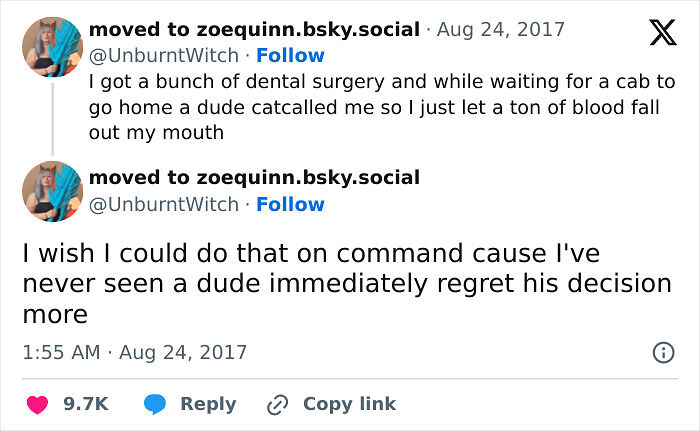Image resolution: width=700 pixels, height=431 pixels.
Task: Open the 1:55 AM · Aug 24, 2017 timestamp
Action: tap(134, 352)
